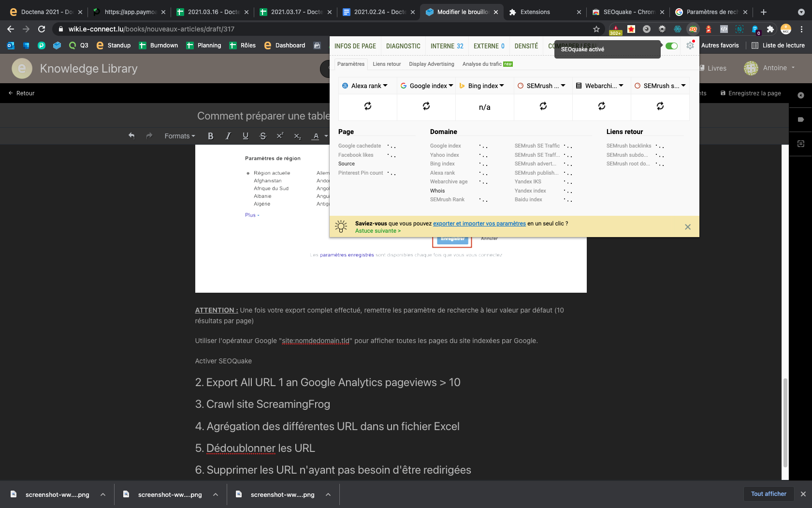This screenshot has width=812, height=508.
Task: Open text color dropdown arrow
Action: [326, 136]
